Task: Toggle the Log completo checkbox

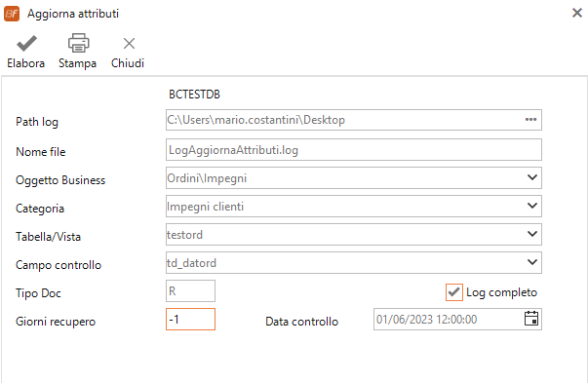Action: pos(453,292)
